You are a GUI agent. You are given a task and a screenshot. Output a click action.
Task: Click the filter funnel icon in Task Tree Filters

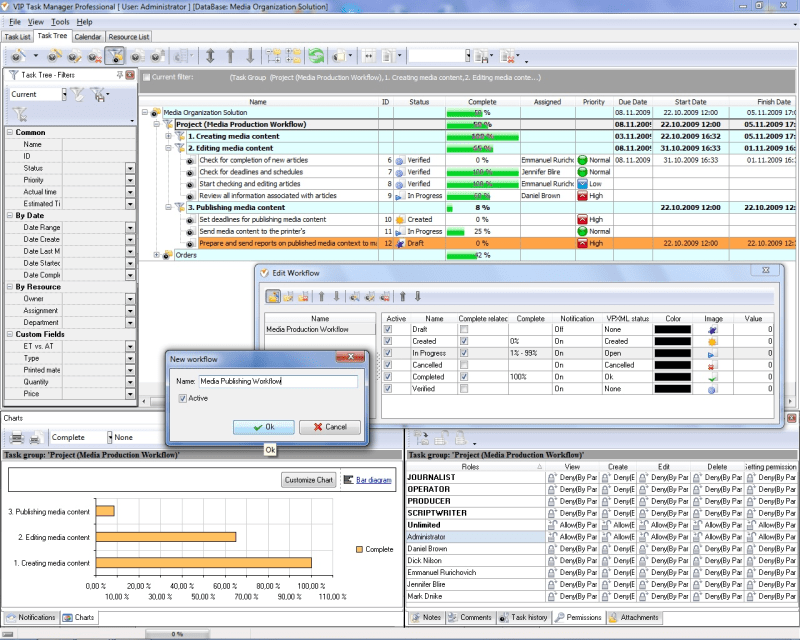point(80,92)
